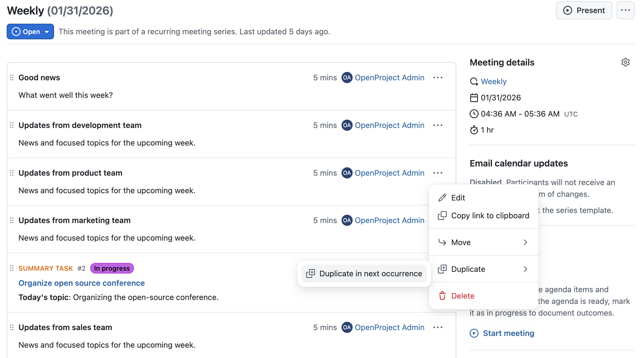Screen dimensions: 644x358
Task: Open the kebab menu on Good news item
Action: (x=438, y=78)
